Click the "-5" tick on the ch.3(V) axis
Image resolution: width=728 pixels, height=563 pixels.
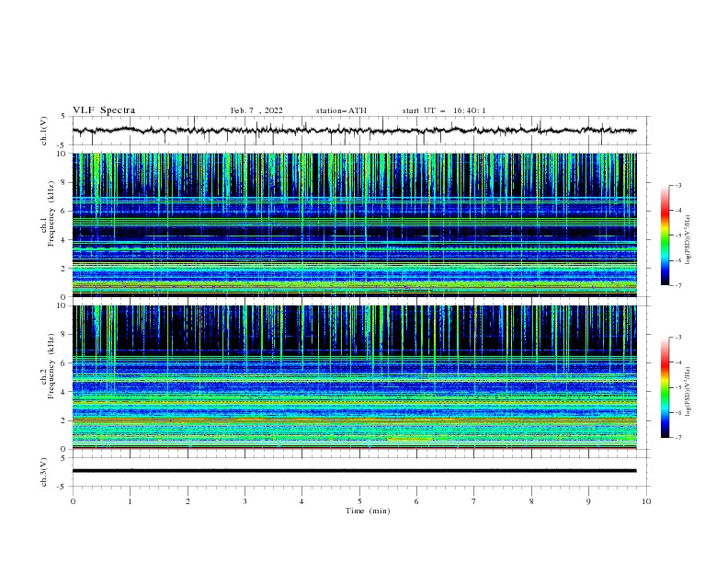pyautogui.click(x=63, y=487)
